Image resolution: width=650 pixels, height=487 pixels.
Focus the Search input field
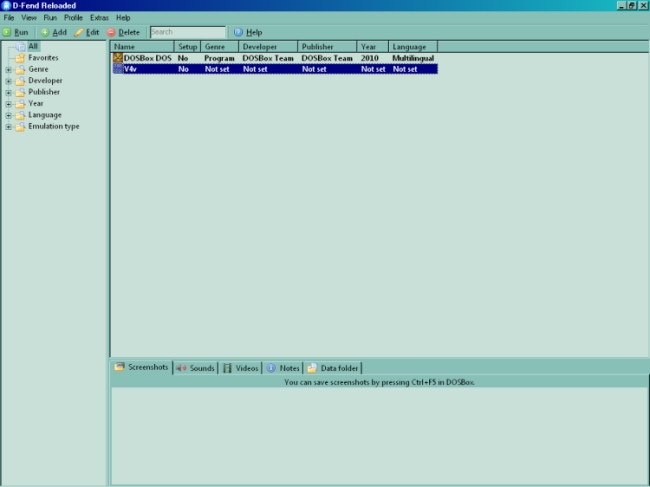pos(188,32)
